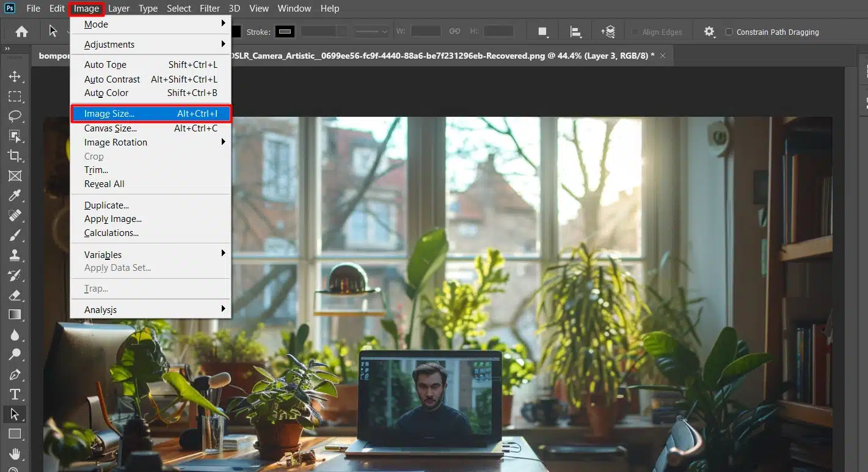Open the View menu
The height and width of the screenshot is (472, 868).
click(259, 9)
